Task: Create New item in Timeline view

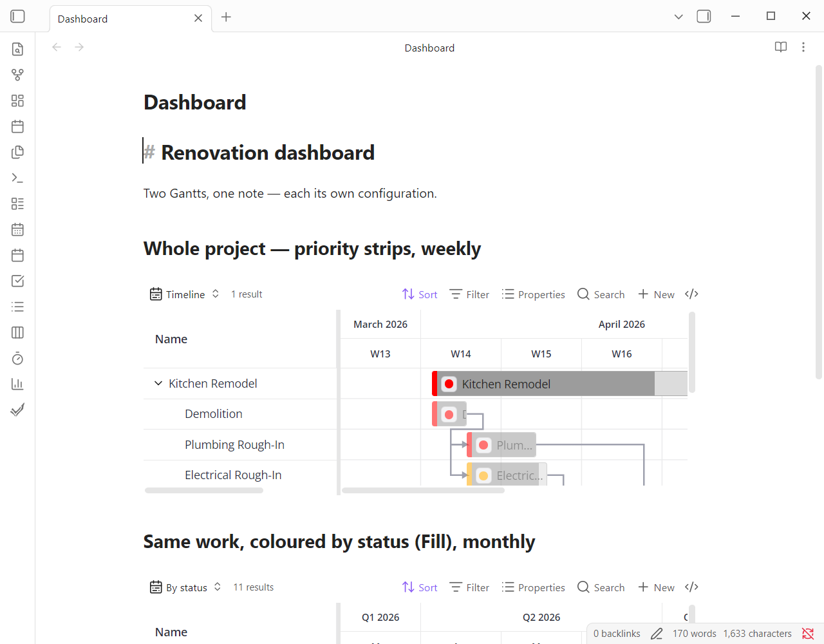Action: [x=657, y=294]
